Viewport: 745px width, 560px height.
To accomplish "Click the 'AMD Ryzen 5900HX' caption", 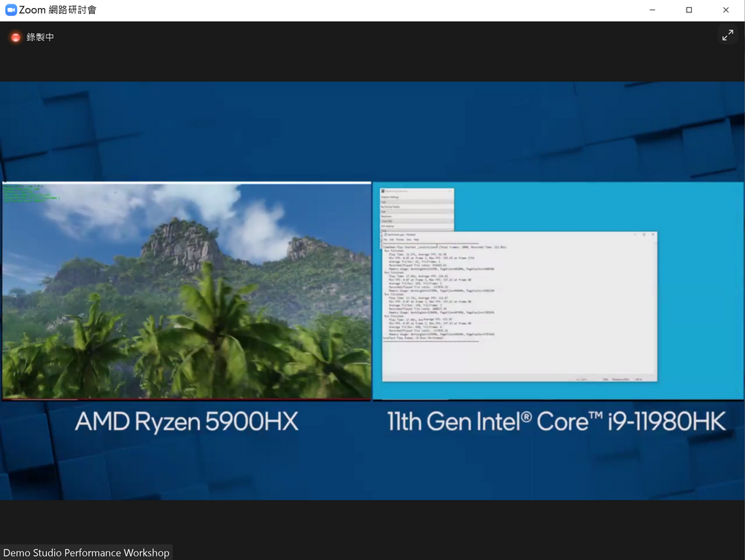I will pos(186,421).
